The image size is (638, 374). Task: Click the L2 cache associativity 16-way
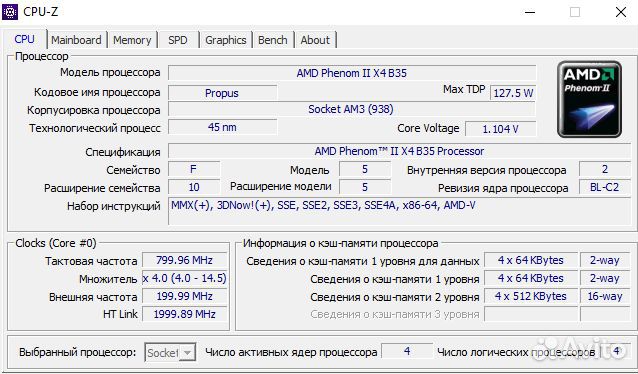605,296
